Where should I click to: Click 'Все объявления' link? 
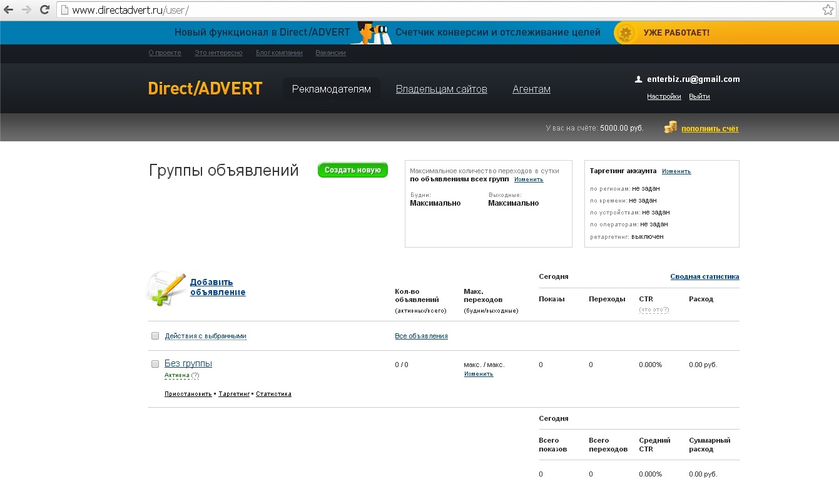[x=421, y=336]
